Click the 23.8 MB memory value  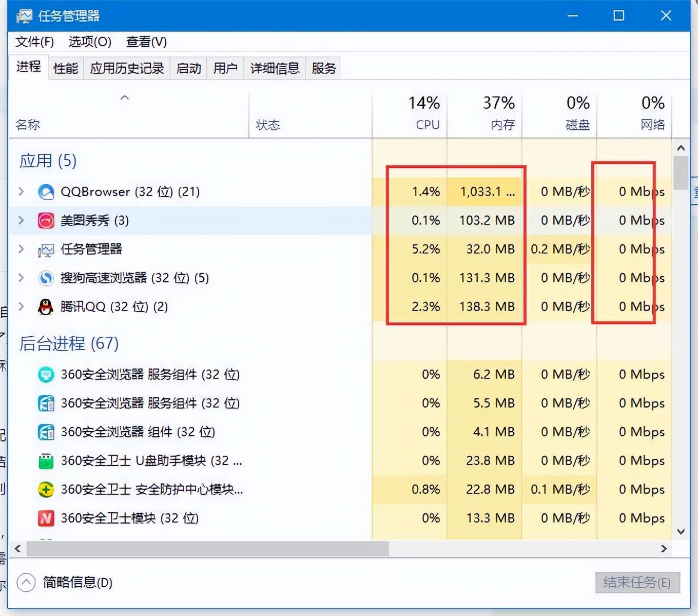[x=491, y=461]
